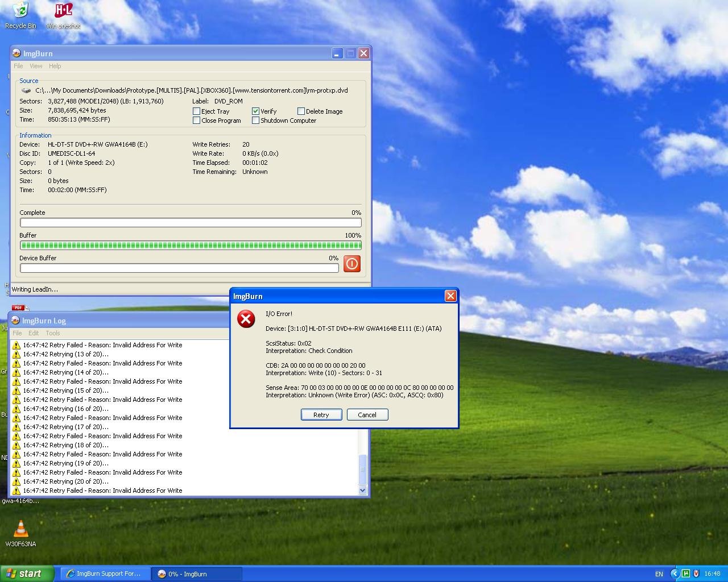Click the source hard drive icon before the file path
Image resolution: width=728 pixels, height=582 pixels.
(x=26, y=90)
